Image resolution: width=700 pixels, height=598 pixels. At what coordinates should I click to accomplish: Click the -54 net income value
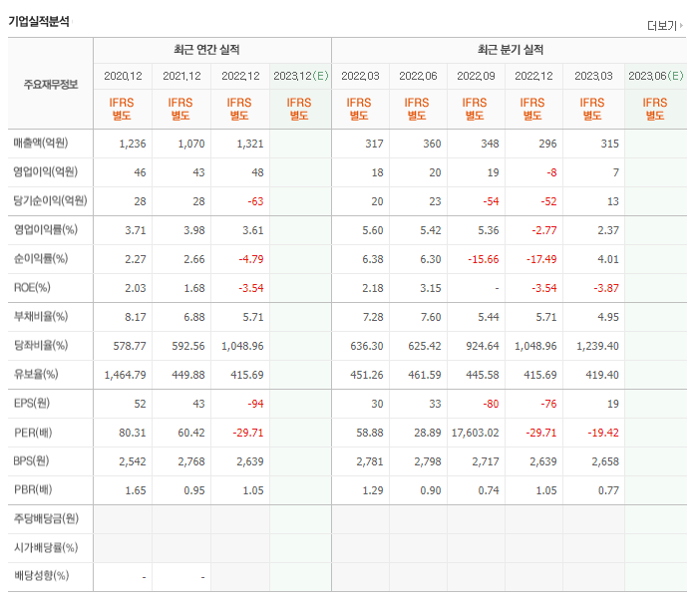click(x=491, y=201)
